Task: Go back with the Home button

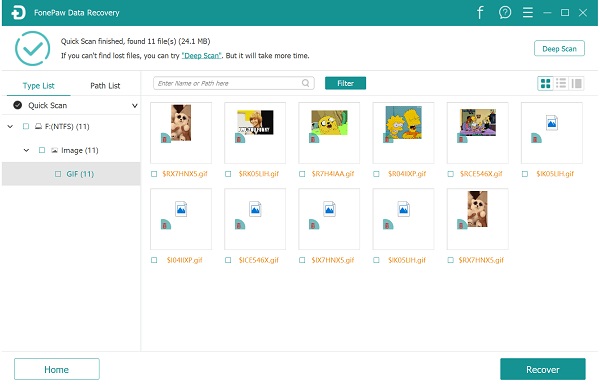Action: [57, 369]
